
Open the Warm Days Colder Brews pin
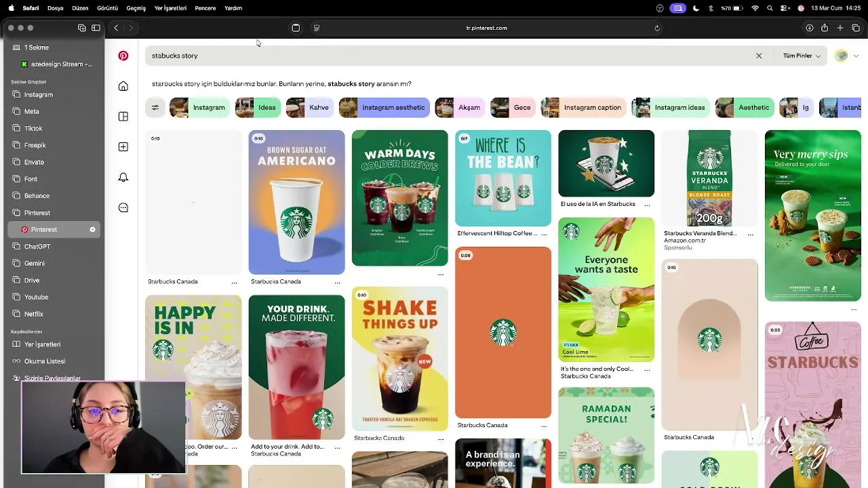[400, 199]
